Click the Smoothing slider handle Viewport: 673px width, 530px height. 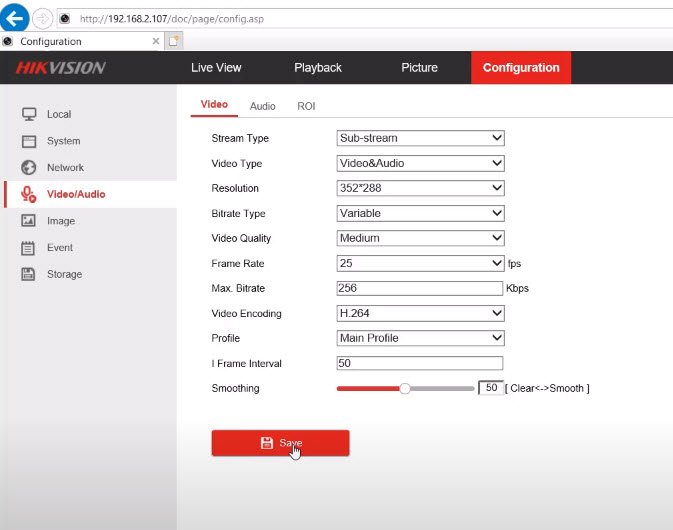(405, 388)
